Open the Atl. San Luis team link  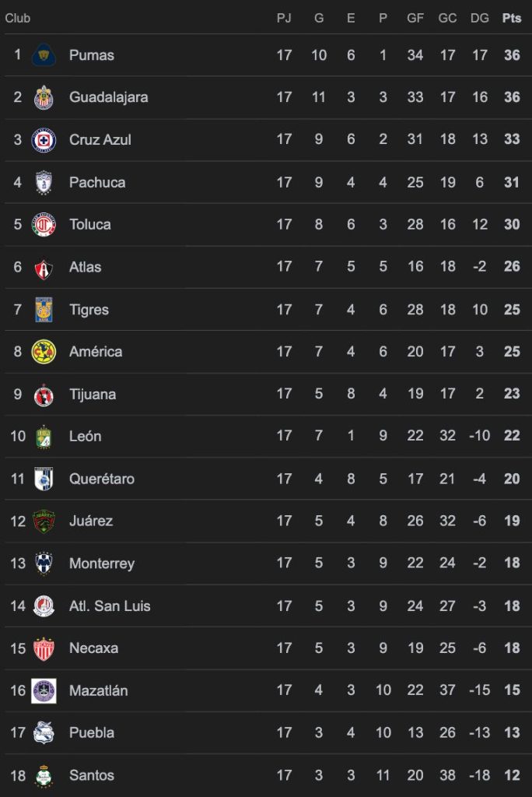pos(110,606)
